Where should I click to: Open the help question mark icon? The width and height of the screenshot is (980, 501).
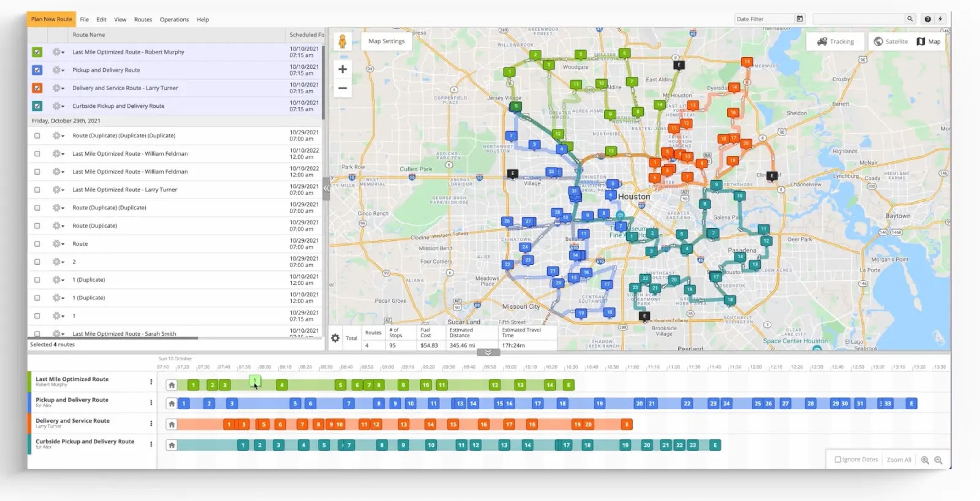pos(928,19)
